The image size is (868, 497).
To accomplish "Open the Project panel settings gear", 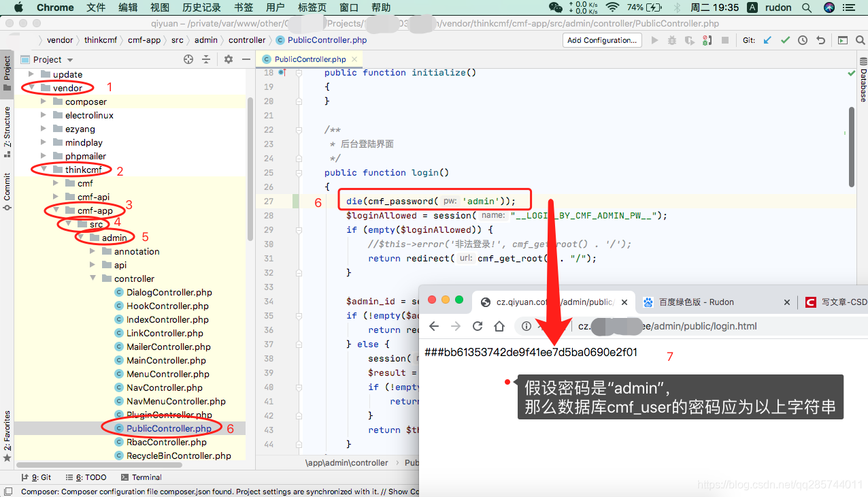I will coord(227,59).
